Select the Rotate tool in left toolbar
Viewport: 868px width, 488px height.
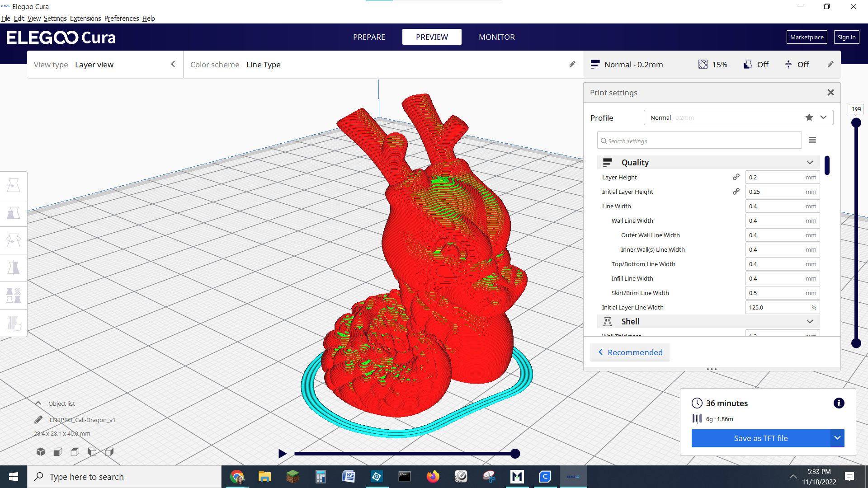(14, 240)
